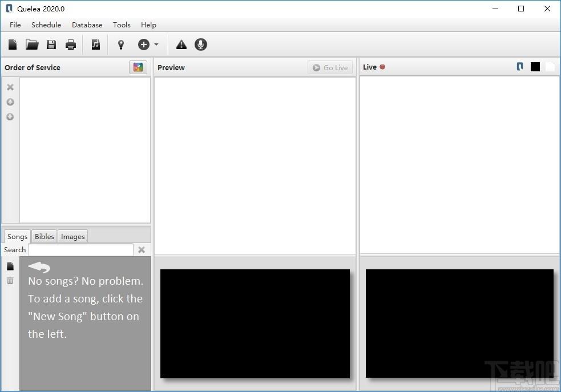Save the schedule with floppy disk icon
Image resolution: width=561 pixels, height=392 pixels.
51,45
